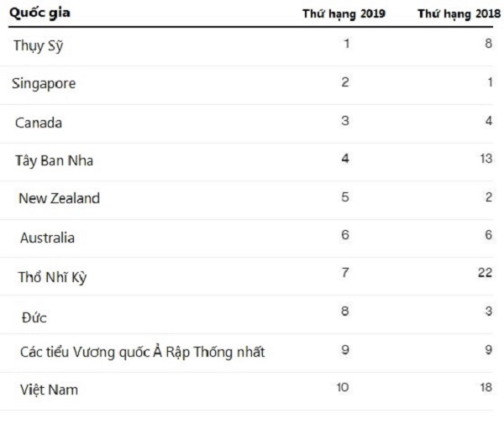
Task: Select the "Thụy Sỹ" country name
Action: point(38,46)
